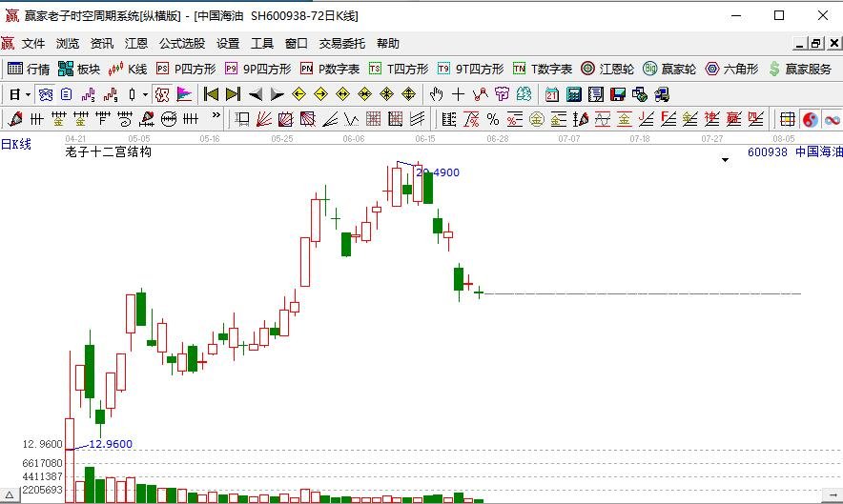The height and width of the screenshot is (504, 843).
Task: Open the 工具 menu
Action: pyautogui.click(x=262, y=44)
